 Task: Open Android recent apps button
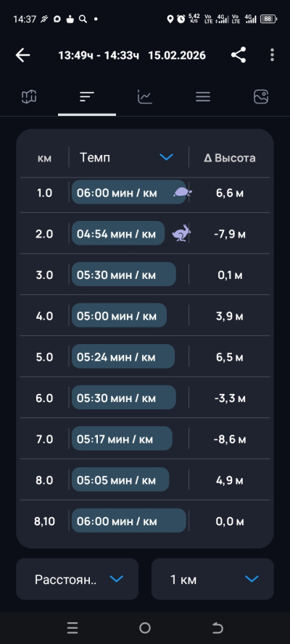(x=72, y=627)
